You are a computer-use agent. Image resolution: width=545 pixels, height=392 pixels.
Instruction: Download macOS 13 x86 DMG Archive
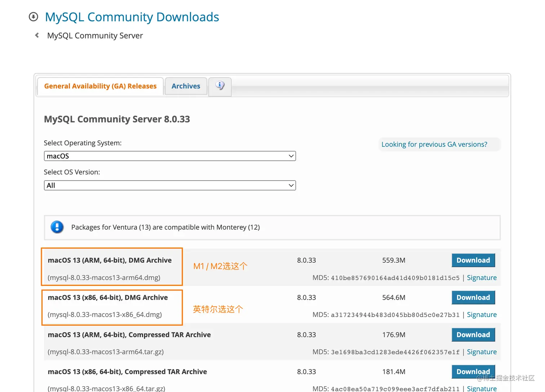point(473,297)
